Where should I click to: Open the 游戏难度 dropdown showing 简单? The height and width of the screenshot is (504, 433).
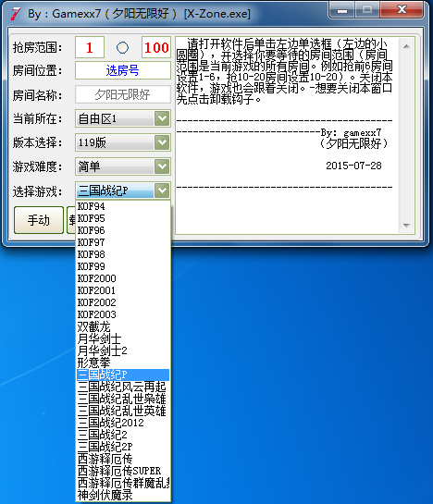click(x=123, y=166)
